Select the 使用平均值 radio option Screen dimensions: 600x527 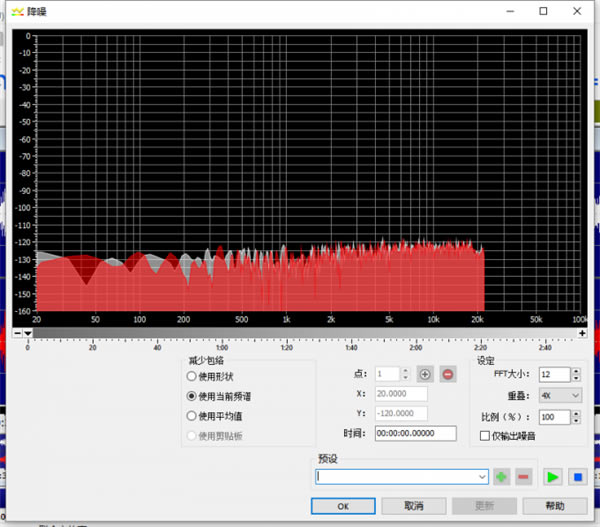tap(191, 415)
